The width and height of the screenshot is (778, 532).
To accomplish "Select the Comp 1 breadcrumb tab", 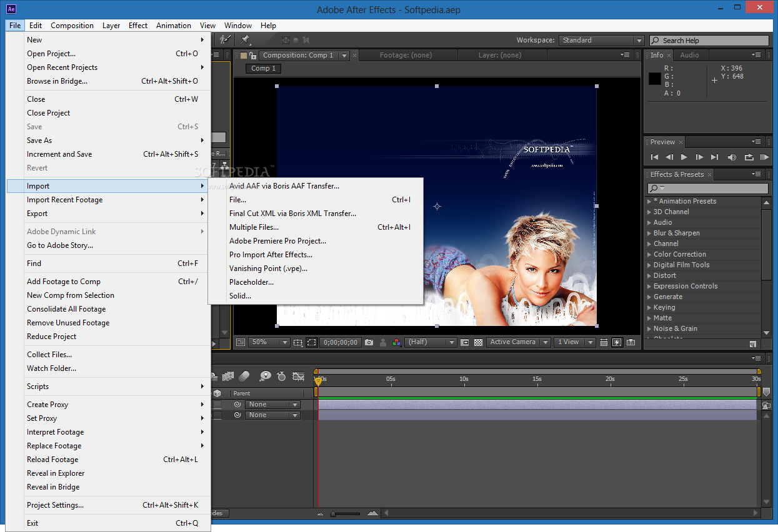I will pos(263,69).
